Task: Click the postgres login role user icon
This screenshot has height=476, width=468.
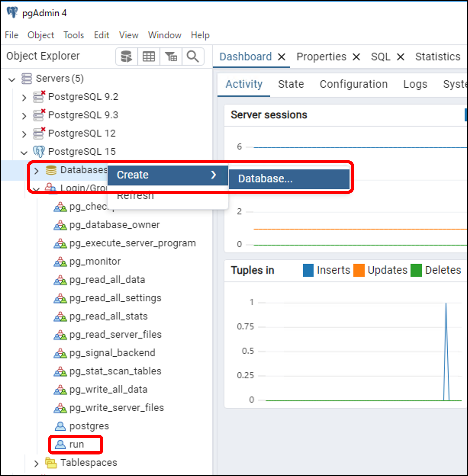Action: pos(60,426)
